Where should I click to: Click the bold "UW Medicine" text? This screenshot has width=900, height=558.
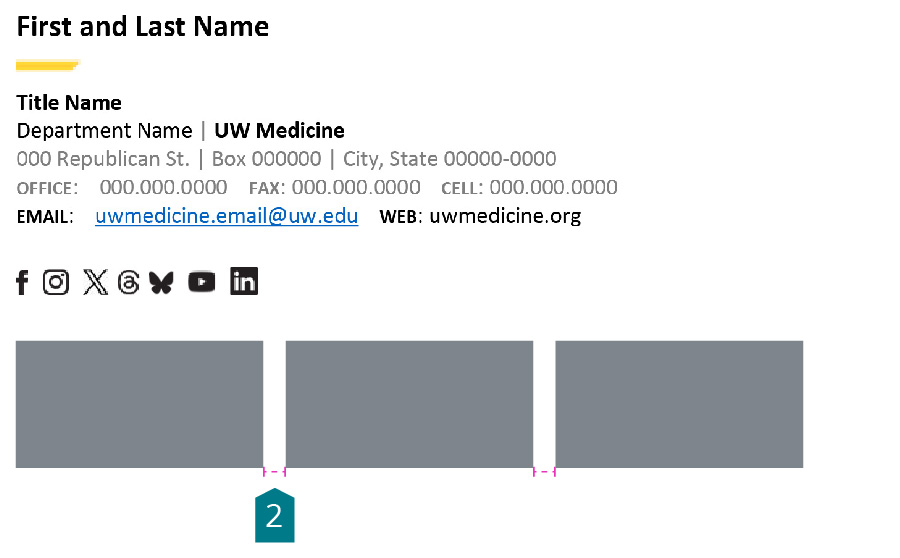(279, 131)
